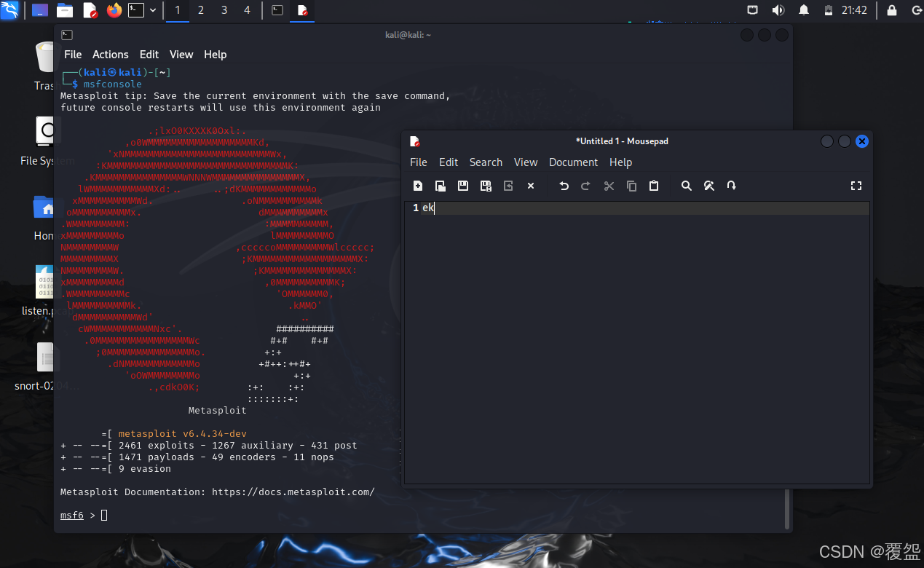Open the Help menu in the terminal
924x568 pixels.
tap(216, 55)
